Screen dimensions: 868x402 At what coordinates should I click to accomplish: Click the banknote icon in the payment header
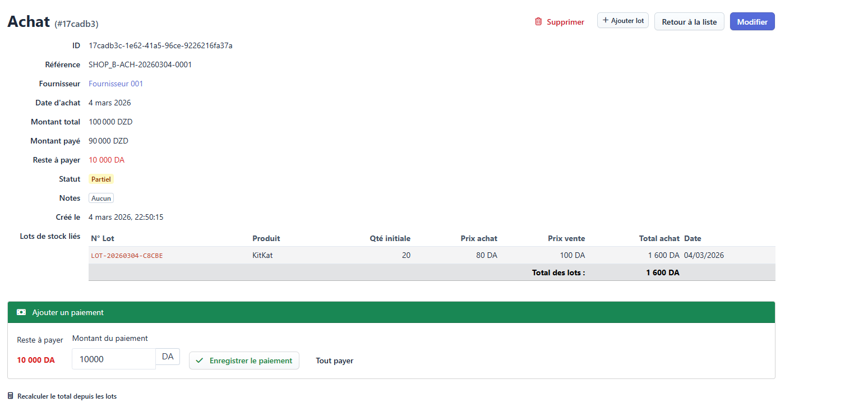pyautogui.click(x=21, y=312)
